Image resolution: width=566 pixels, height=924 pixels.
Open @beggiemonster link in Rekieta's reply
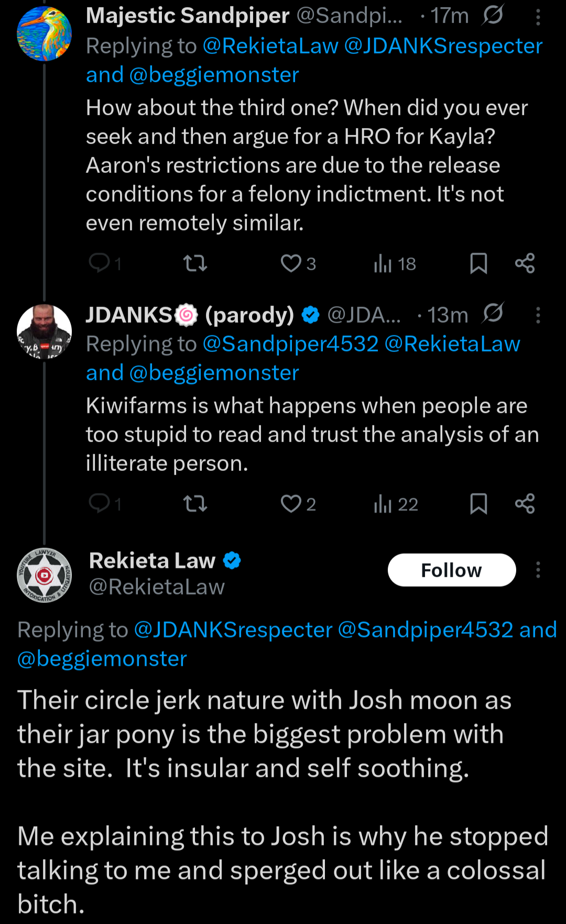(x=102, y=659)
